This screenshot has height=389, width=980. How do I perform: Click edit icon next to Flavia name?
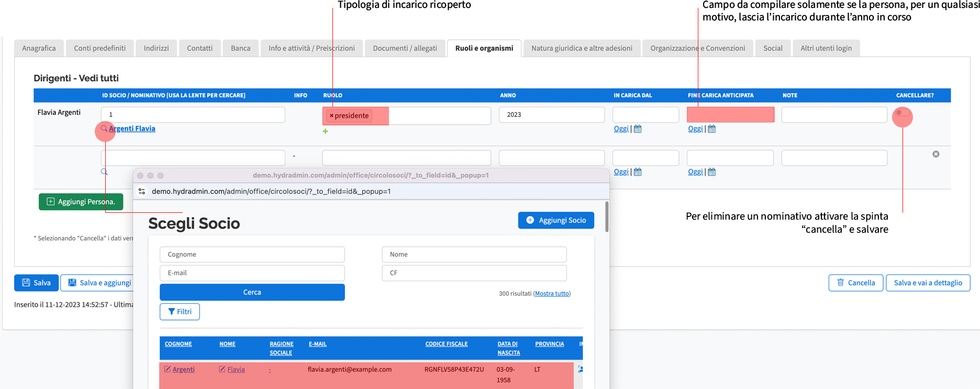222,369
